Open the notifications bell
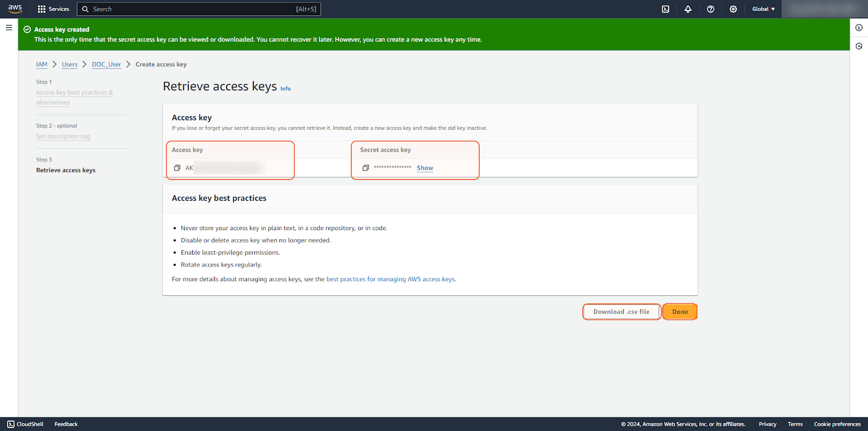 tap(688, 9)
